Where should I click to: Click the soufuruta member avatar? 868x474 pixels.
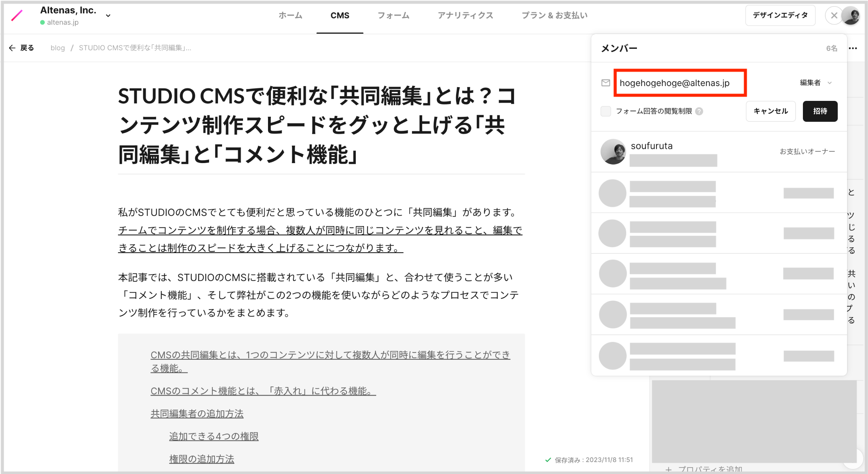point(613,151)
